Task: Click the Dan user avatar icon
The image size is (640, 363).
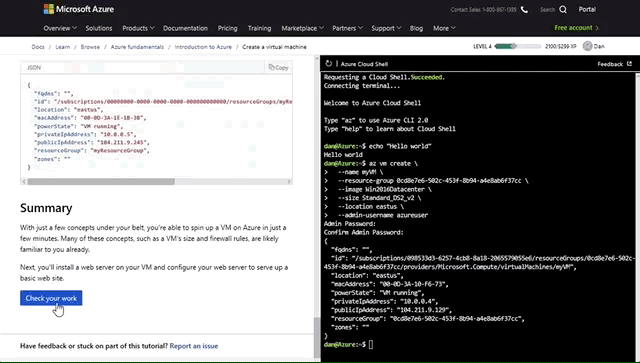Action: click(587, 46)
